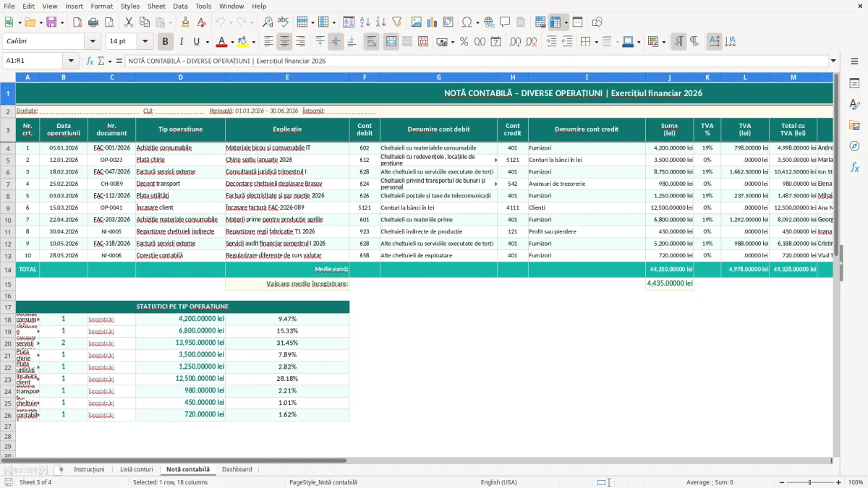Cut the selection with the scissors icon
The width and height of the screenshot is (868, 488).
129,22
